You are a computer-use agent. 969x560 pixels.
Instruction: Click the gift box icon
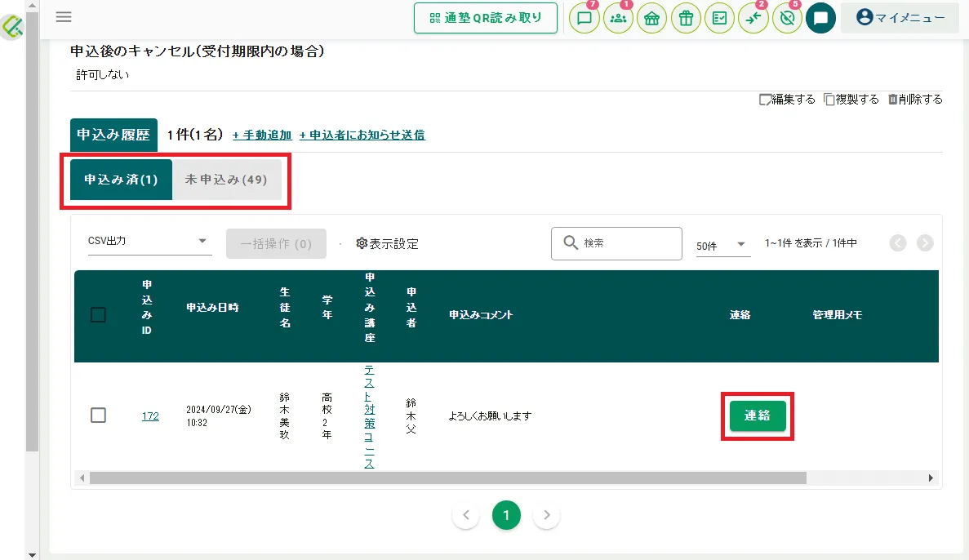(x=686, y=18)
